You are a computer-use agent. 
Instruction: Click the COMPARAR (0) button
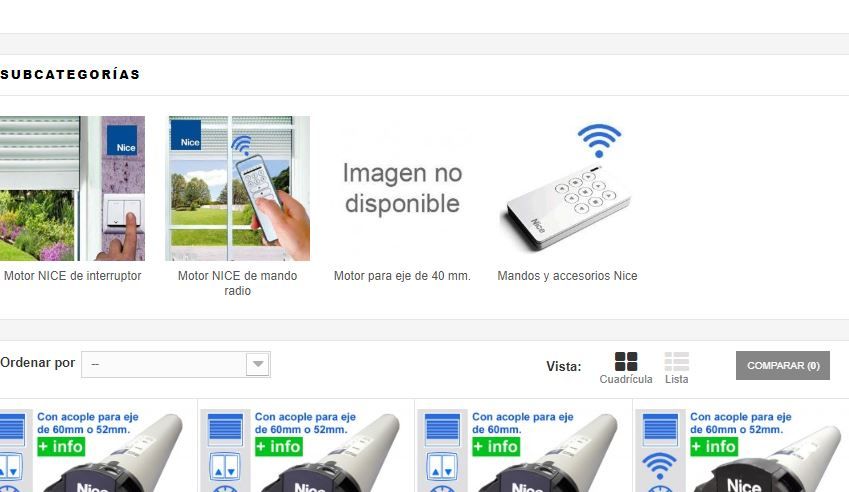[782, 365]
